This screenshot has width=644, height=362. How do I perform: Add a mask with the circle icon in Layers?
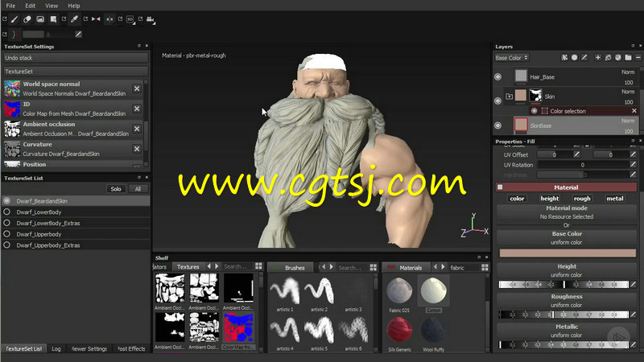575,58
